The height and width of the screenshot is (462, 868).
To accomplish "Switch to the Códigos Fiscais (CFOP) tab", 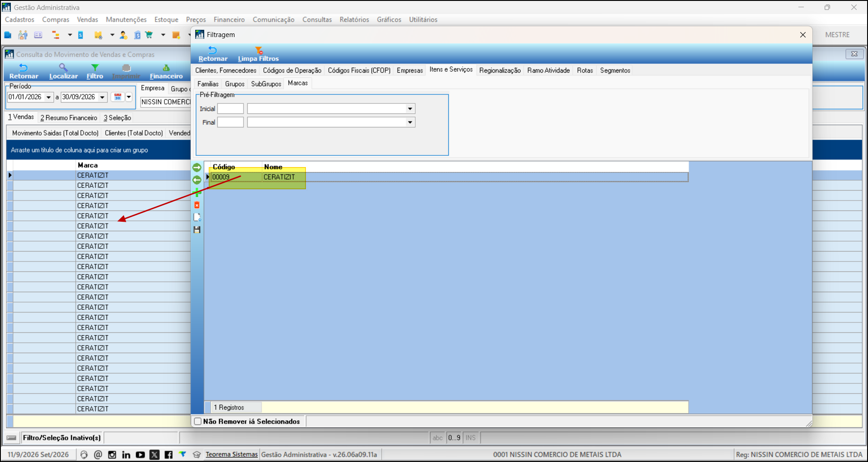I will [359, 70].
